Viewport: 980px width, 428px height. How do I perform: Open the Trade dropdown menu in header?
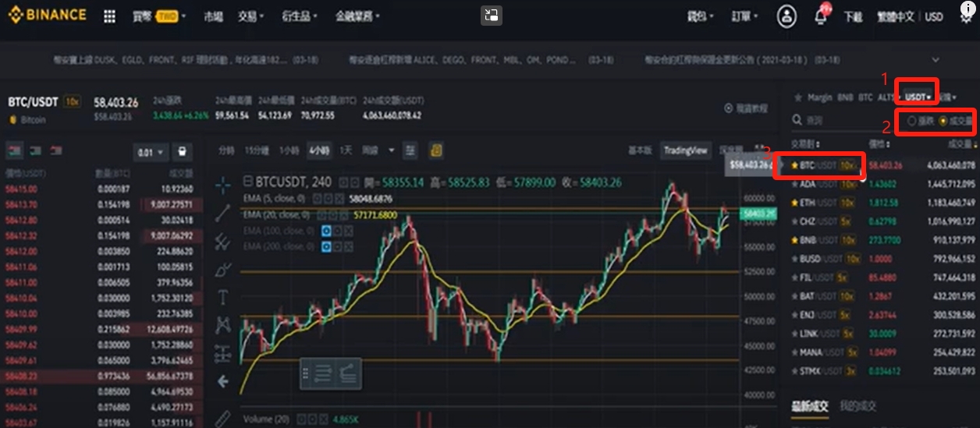click(x=251, y=16)
